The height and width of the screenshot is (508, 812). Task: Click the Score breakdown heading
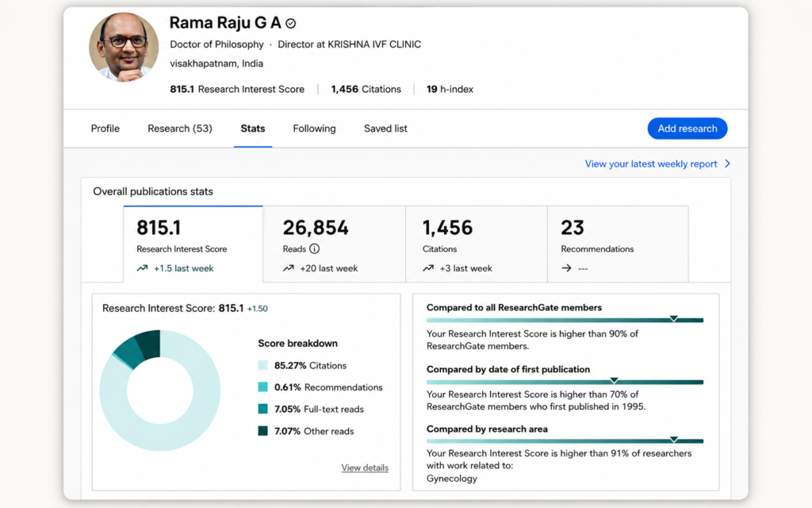point(298,344)
